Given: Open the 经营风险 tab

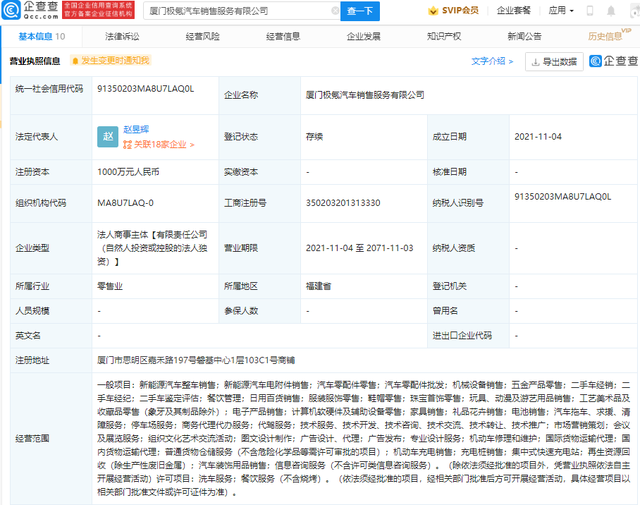Looking at the screenshot, I should pos(202,36).
